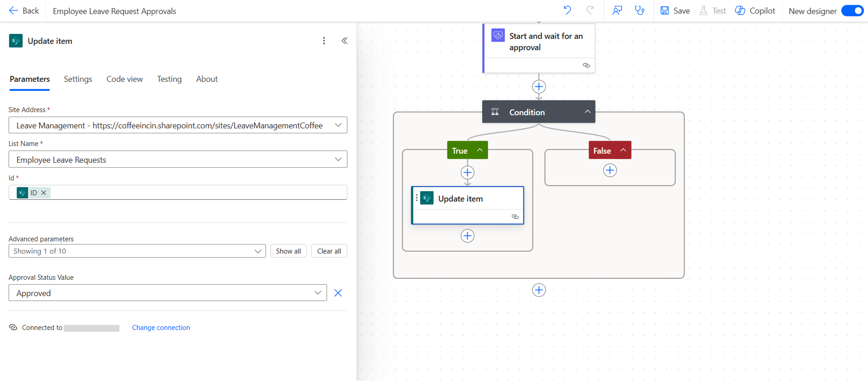Click the Test flask button
868x381 pixels.
pos(712,11)
